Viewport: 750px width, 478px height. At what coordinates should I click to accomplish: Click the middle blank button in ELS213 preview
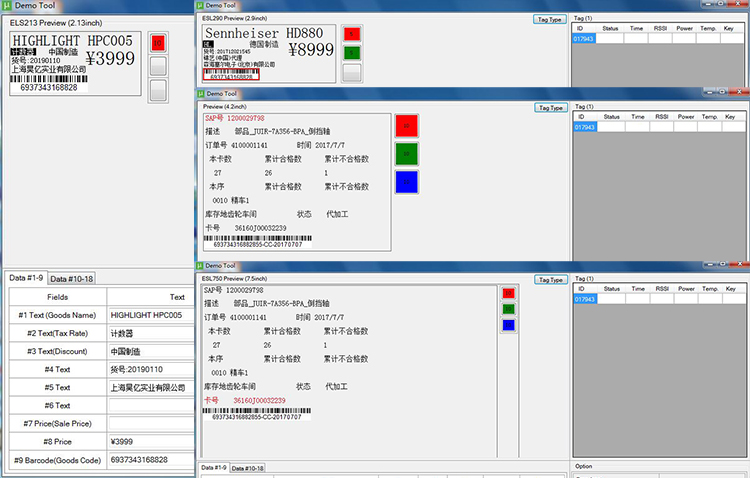[x=158, y=67]
